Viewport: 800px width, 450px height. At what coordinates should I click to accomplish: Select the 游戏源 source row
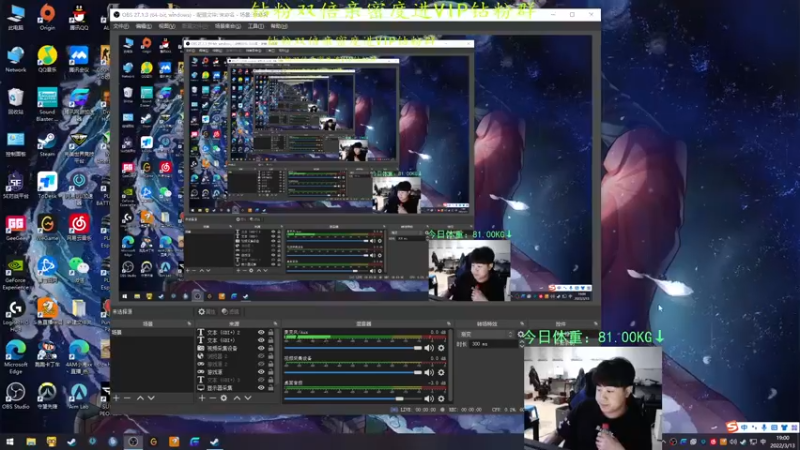pos(236,372)
